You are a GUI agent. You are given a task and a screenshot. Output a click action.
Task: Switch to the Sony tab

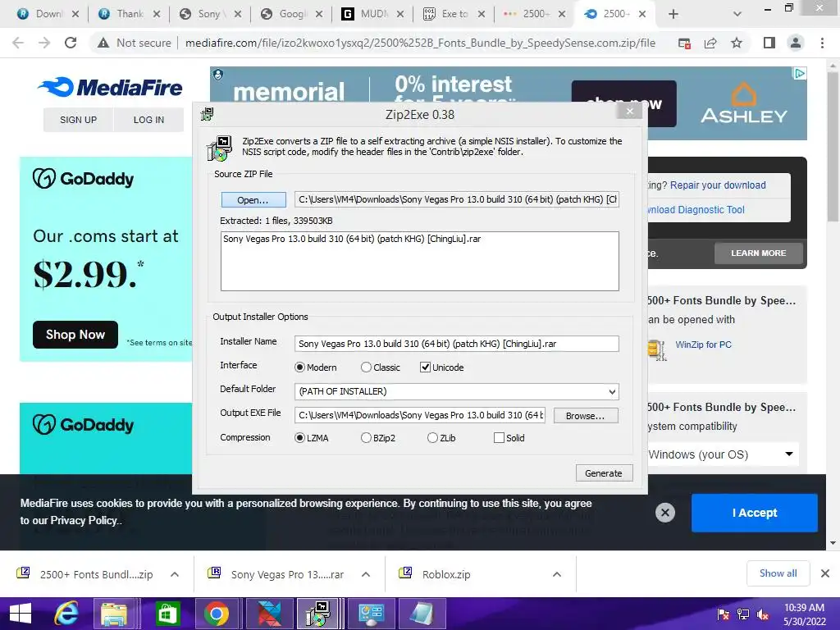[x=209, y=14]
